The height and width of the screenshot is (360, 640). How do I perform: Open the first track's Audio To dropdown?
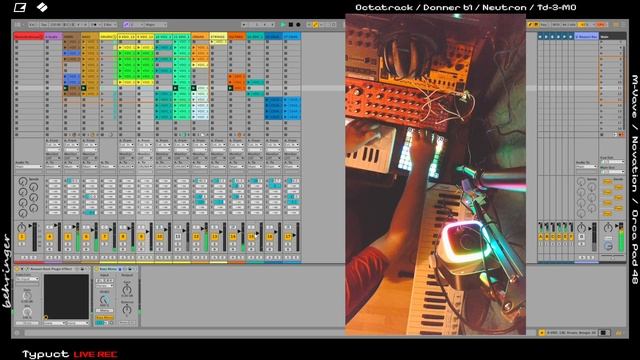click(x=29, y=167)
